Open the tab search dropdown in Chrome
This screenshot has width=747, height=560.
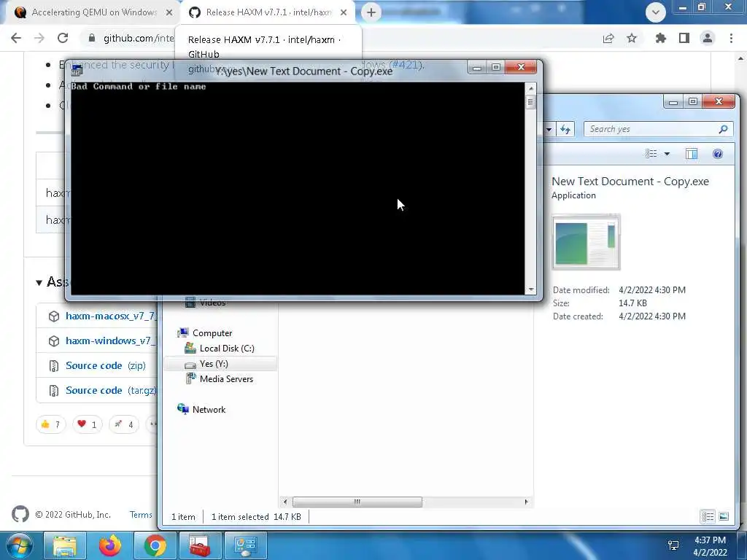click(x=656, y=12)
